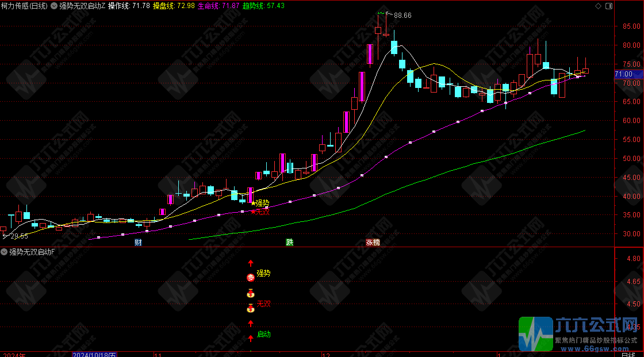Image resolution: width=644 pixels, height=357 pixels.
Task: Click the 财 finance marker icon
Action: [138, 242]
